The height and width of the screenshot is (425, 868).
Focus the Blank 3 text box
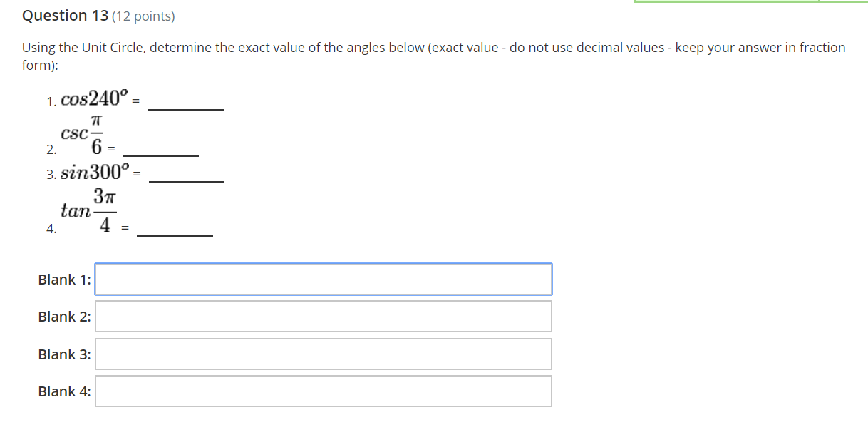[323, 354]
